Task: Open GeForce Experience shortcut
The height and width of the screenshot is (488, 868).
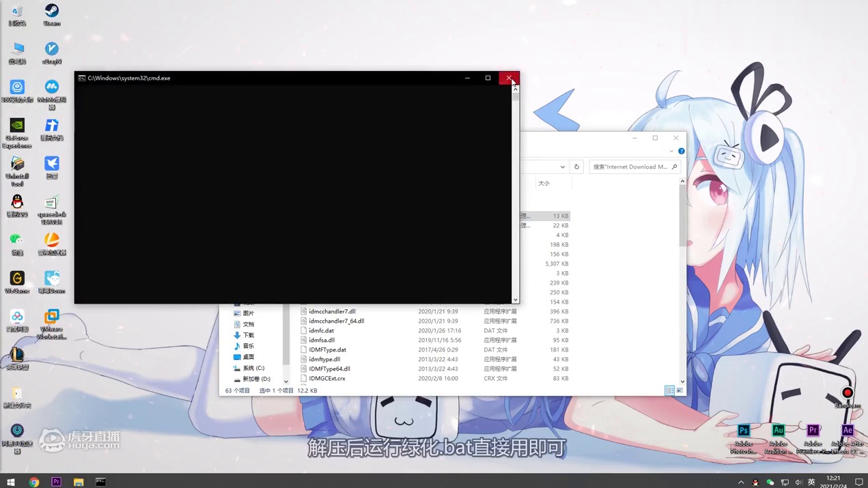Action: pyautogui.click(x=17, y=132)
